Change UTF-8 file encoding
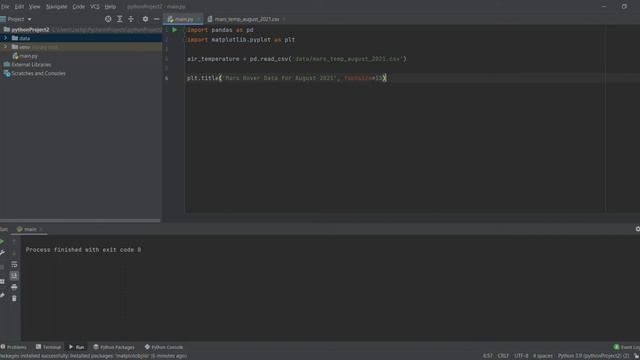The height and width of the screenshot is (360, 640). [521, 356]
